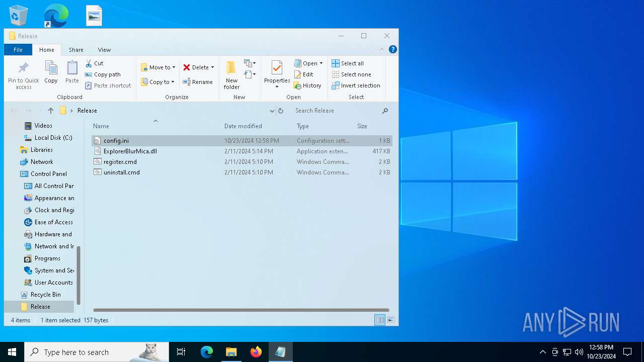Viewport: 644px width, 362px height.
Task: Click Select none
Action: tap(351, 74)
